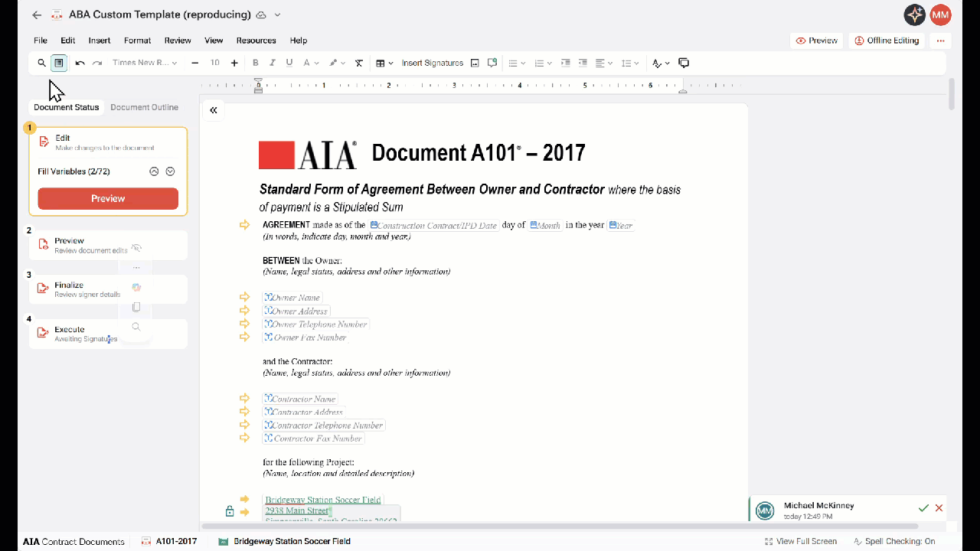Open the line spacing dropdown
Screen dimensions: 980x551
click(630, 63)
